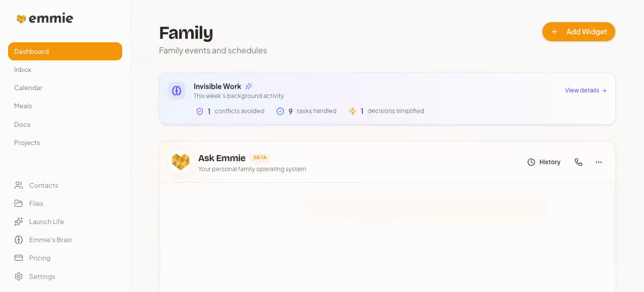Open the Pricing card icon
The width and height of the screenshot is (644, 292).
[19, 258]
